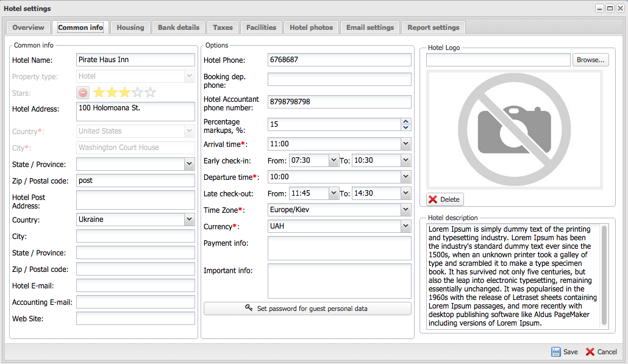Delete the hotel logo
628x364 pixels.
pyautogui.click(x=444, y=199)
